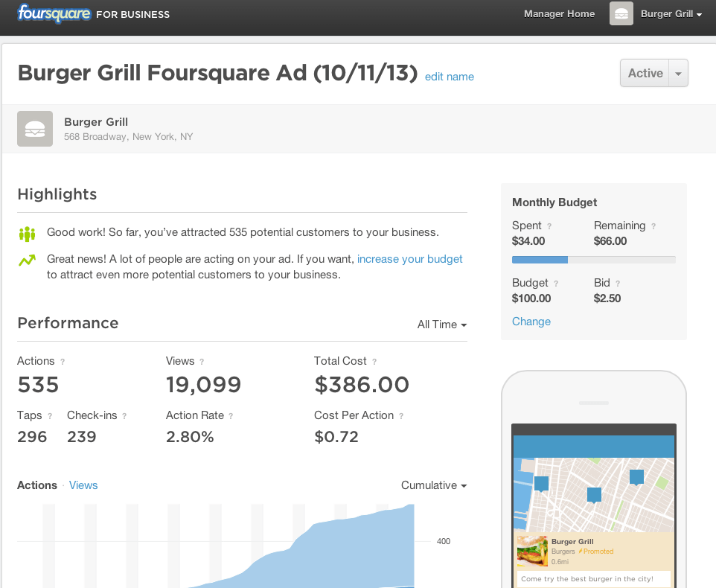Viewport: 716px width, 588px height.
Task: Click the help icon next to Taps
Action: click(x=50, y=416)
